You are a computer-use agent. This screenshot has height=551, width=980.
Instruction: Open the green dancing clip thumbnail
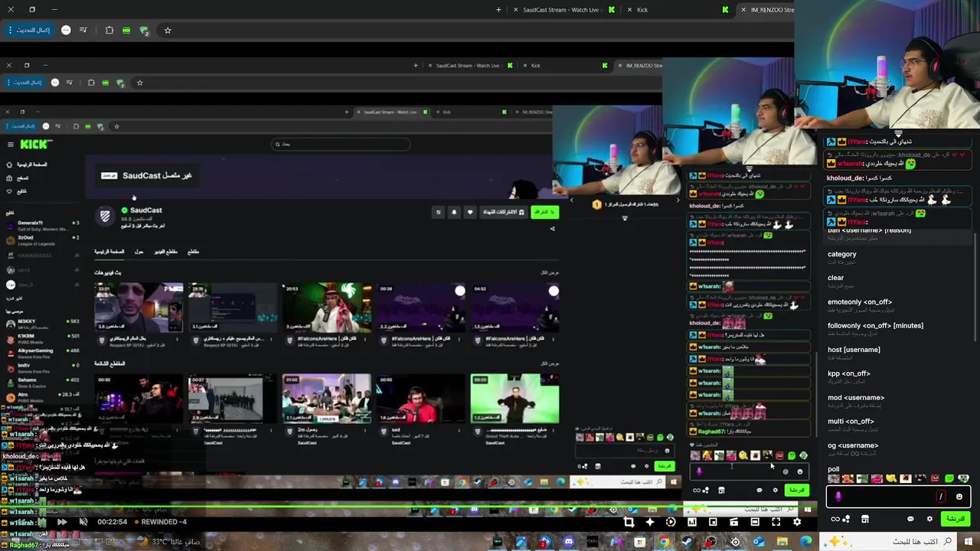click(514, 398)
